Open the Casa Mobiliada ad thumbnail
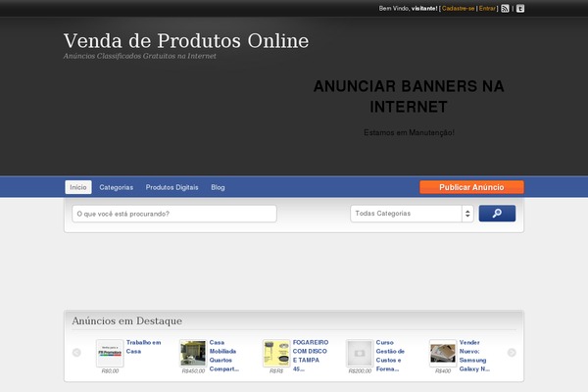This screenshot has width=588, height=392. tap(193, 353)
